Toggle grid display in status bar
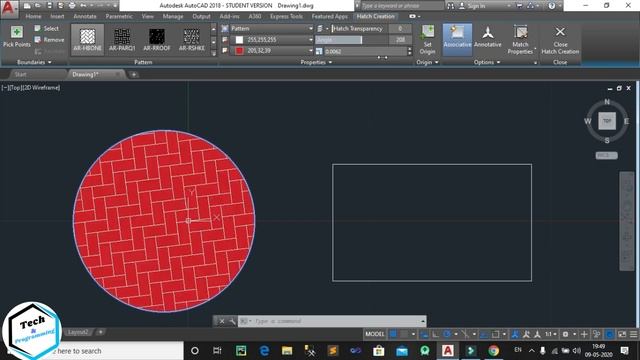640x360 pixels. (x=393, y=334)
